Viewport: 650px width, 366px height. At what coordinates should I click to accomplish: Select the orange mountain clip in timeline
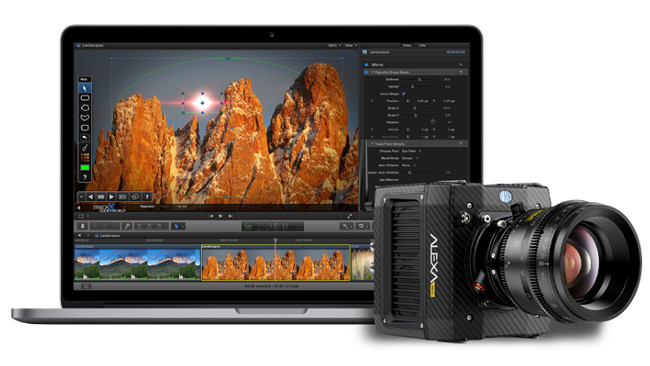(x=276, y=263)
